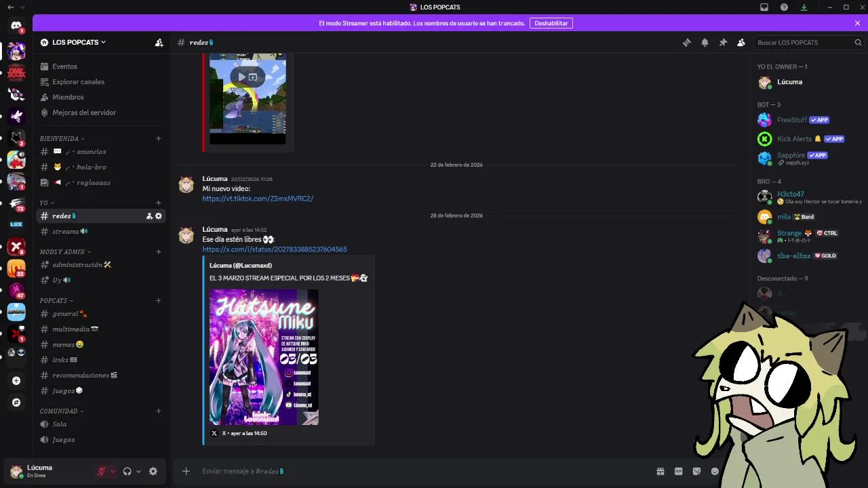The image size is (868, 488).
Task: Open the threads icon in channel header
Action: coord(686,42)
